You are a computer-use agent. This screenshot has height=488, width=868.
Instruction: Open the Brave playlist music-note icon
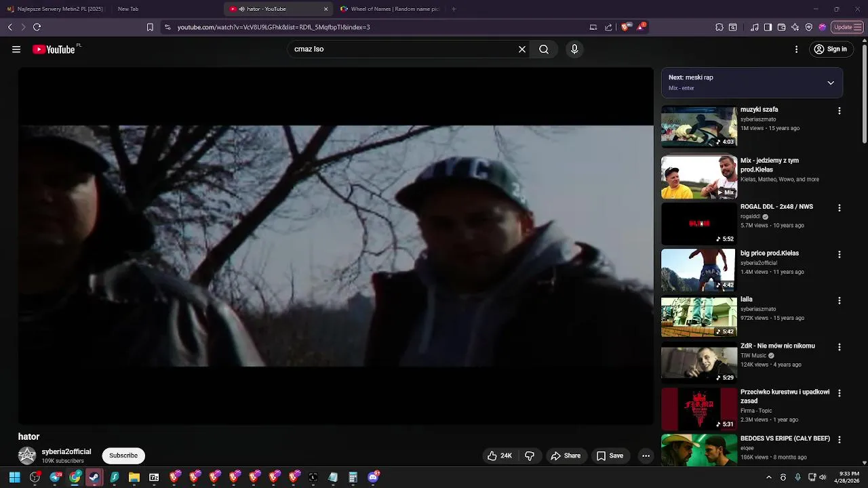pyautogui.click(x=755, y=27)
